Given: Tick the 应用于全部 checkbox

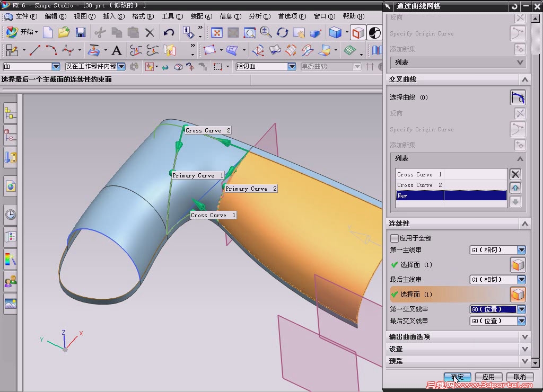Looking at the screenshot, I should point(394,238).
